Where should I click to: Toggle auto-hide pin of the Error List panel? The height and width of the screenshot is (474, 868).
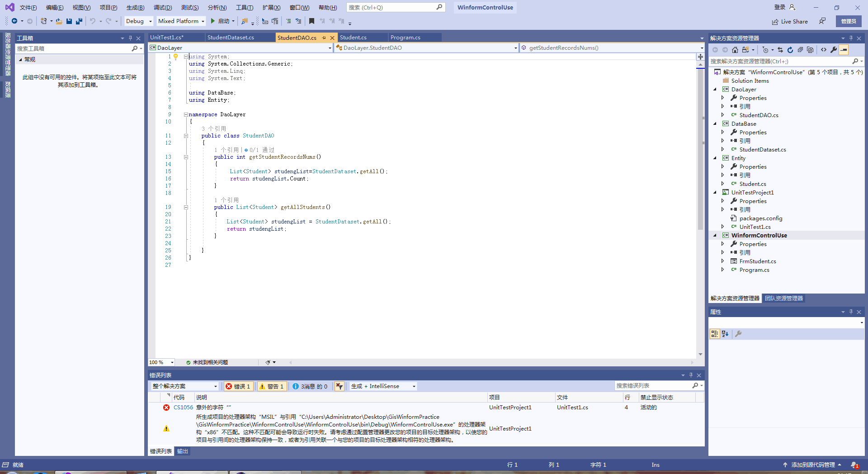[691, 375]
